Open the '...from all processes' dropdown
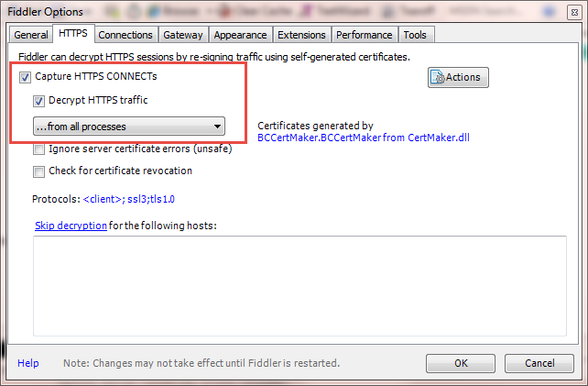 point(127,127)
